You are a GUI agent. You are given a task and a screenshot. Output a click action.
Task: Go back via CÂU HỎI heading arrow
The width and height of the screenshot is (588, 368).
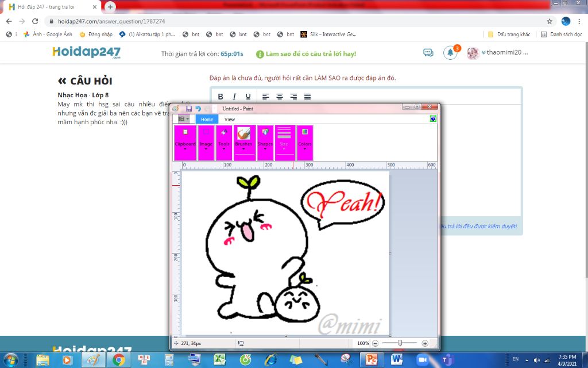pos(62,80)
